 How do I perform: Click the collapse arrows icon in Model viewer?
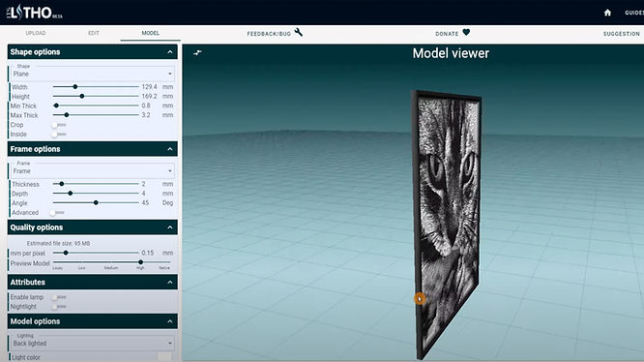coord(197,52)
